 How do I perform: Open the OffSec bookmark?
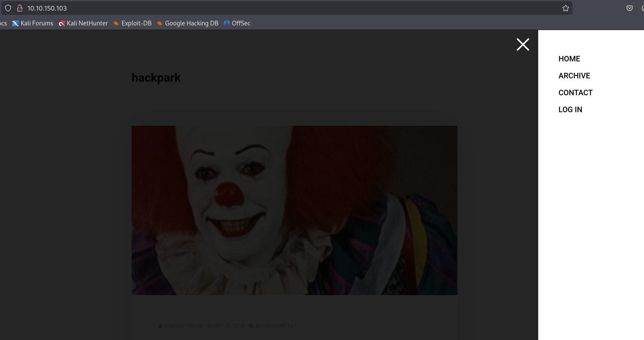click(x=237, y=23)
